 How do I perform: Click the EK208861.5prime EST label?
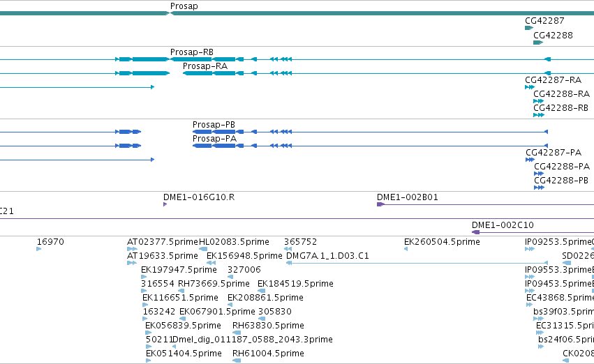(x=265, y=298)
